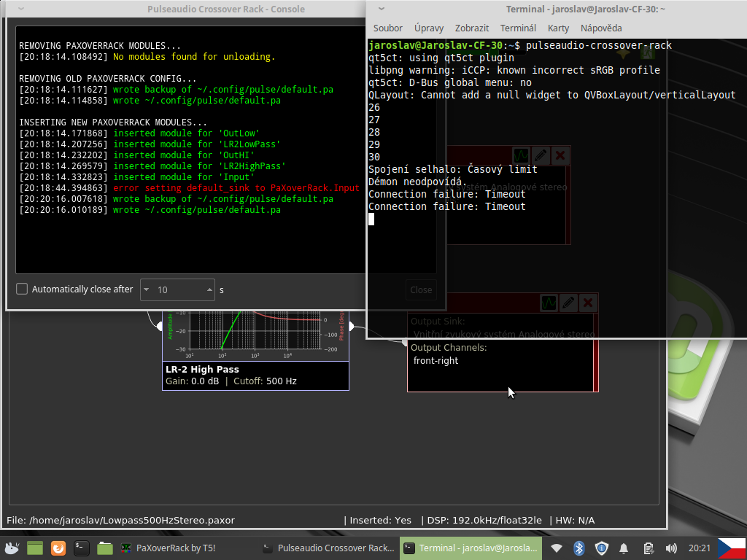Open the Terminál menu in the Terminal
This screenshot has height=560, width=747.
518,28
